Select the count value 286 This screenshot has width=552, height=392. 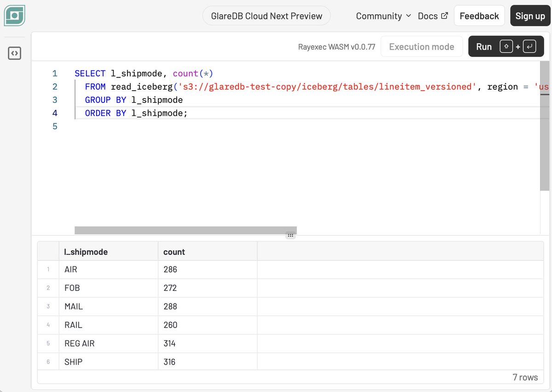tap(207, 270)
